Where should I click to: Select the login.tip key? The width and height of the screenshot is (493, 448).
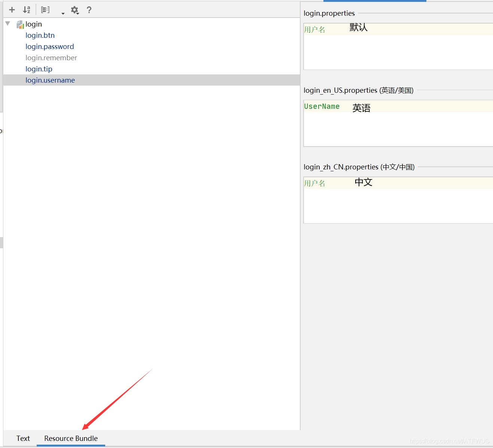click(x=39, y=69)
